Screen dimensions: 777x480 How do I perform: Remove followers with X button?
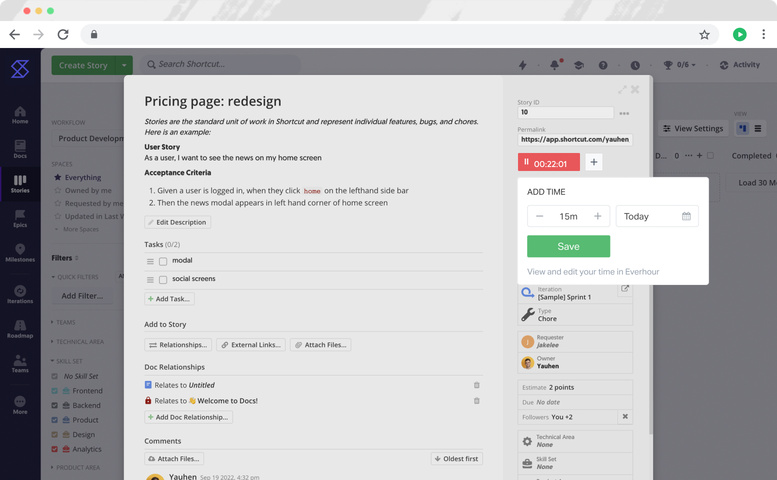pos(625,417)
